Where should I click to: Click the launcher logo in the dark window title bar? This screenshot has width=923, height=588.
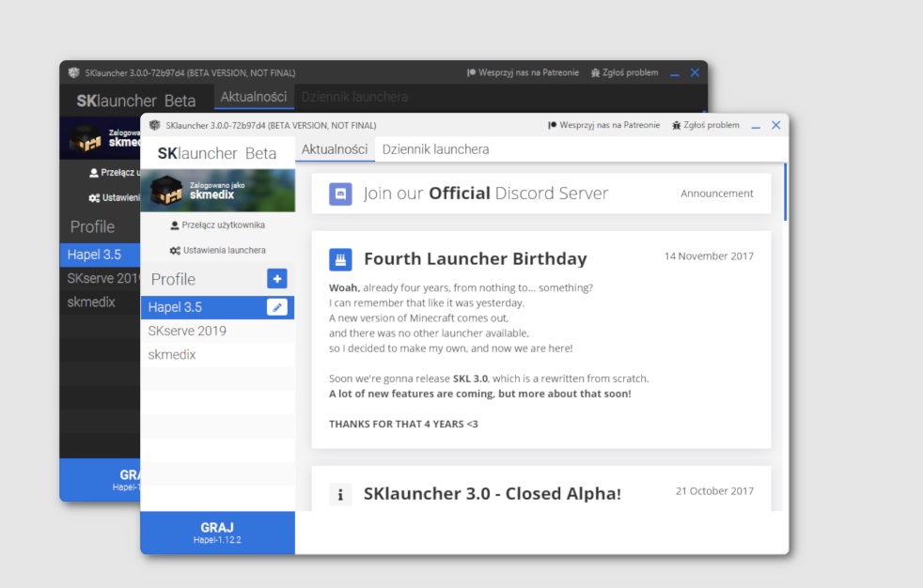pyautogui.click(x=74, y=73)
